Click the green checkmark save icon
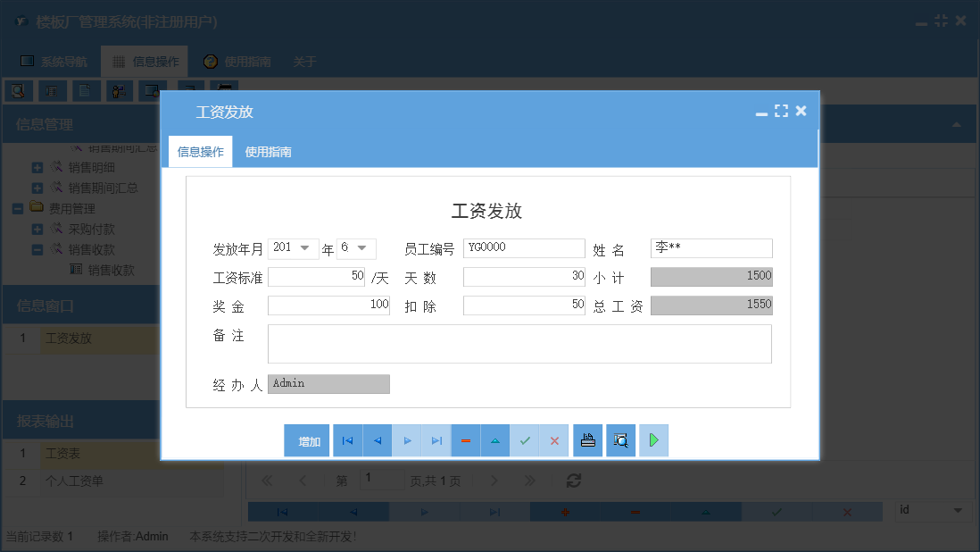Image resolution: width=980 pixels, height=552 pixels. coord(525,440)
